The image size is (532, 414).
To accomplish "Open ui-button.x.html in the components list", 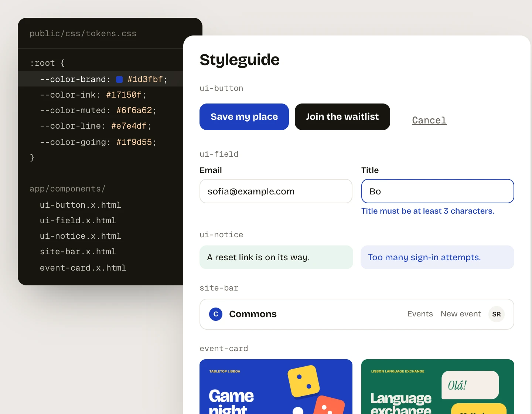I will (81, 205).
